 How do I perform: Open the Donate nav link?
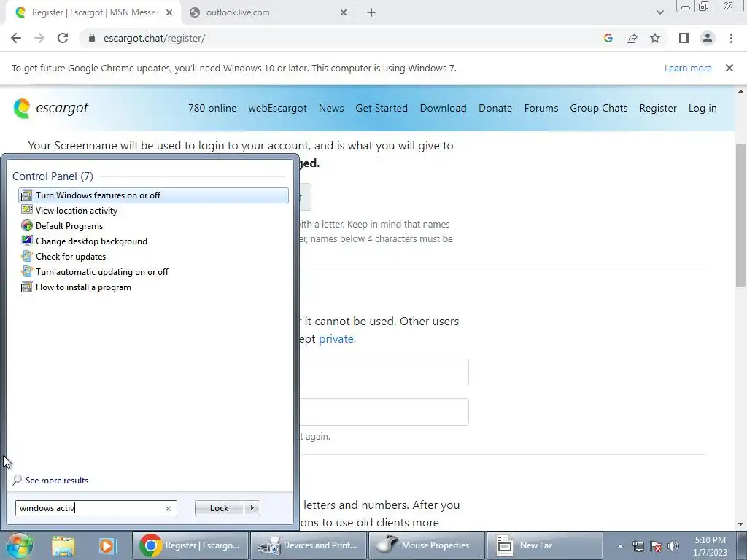click(495, 108)
